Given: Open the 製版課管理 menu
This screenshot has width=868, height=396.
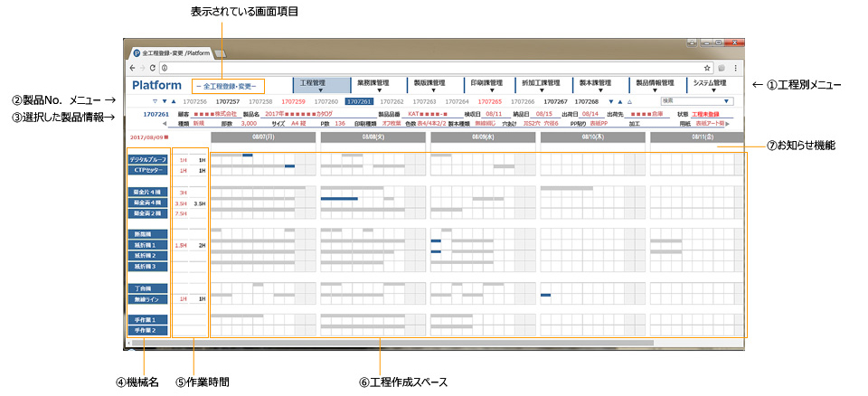Looking at the screenshot, I should 433,85.
